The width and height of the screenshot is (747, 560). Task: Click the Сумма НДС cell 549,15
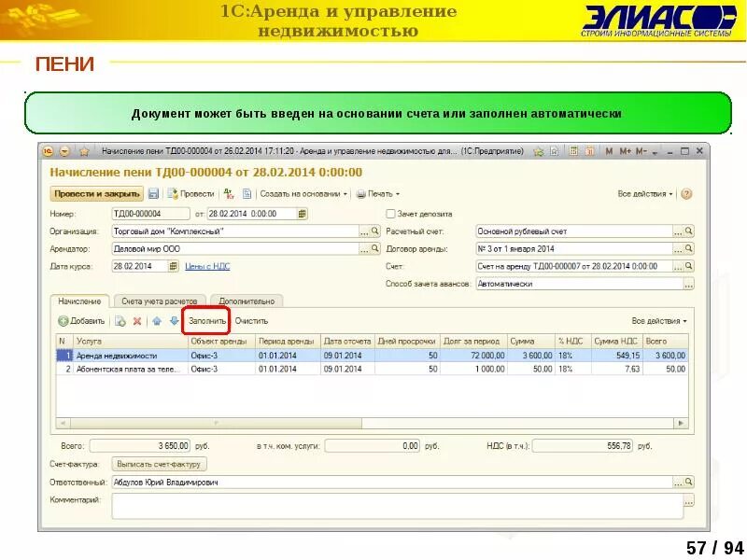(616, 356)
